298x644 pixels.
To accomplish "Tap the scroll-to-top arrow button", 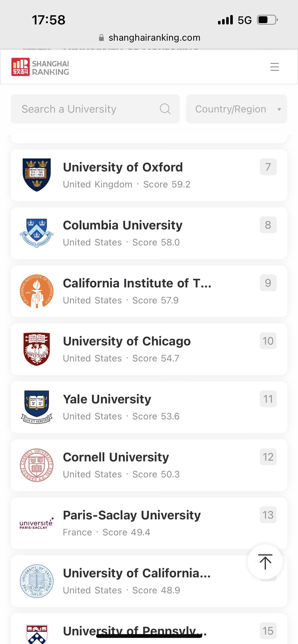I will click(x=265, y=562).
